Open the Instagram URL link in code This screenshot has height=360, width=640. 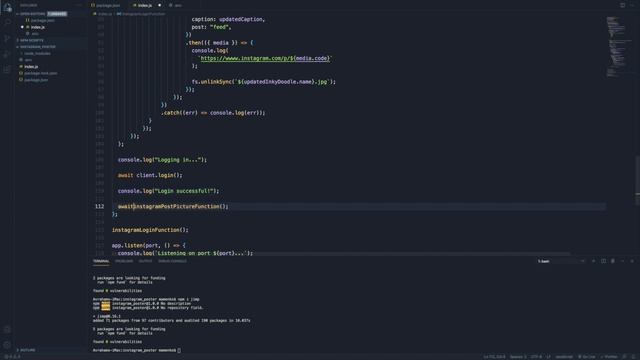[x=264, y=58]
